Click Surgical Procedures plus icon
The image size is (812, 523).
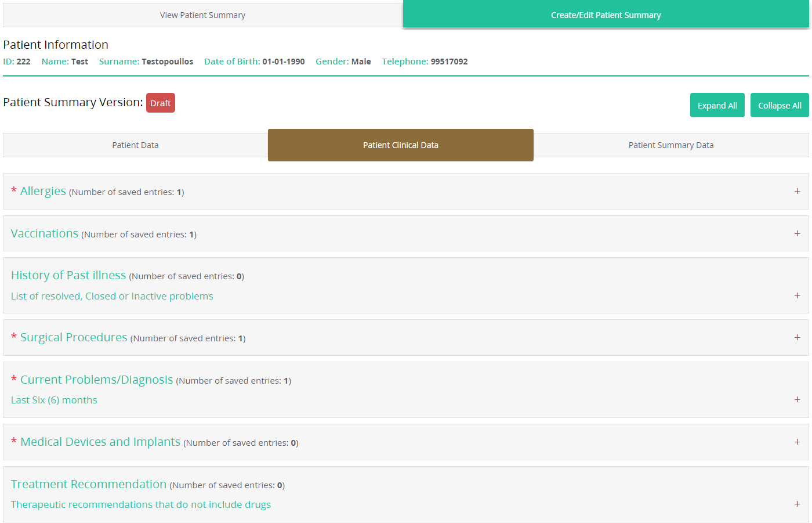(x=797, y=337)
